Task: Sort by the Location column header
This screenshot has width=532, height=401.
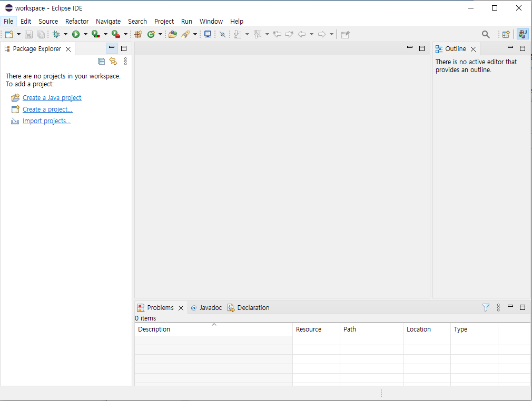Action: (427, 329)
